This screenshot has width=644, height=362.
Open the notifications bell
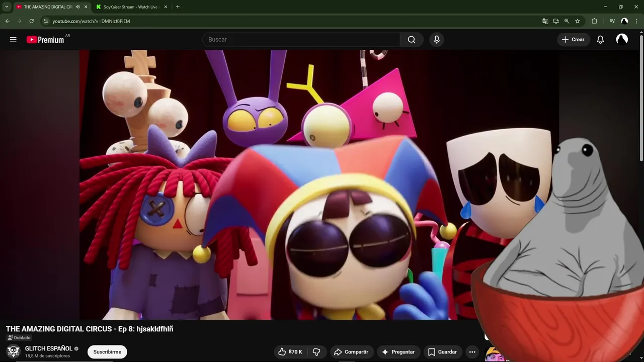coord(600,40)
